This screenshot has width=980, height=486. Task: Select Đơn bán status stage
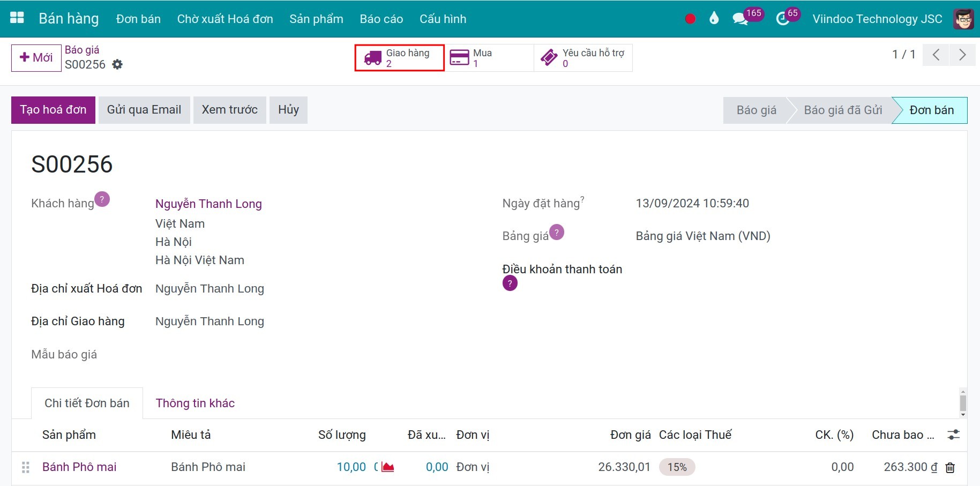931,110
